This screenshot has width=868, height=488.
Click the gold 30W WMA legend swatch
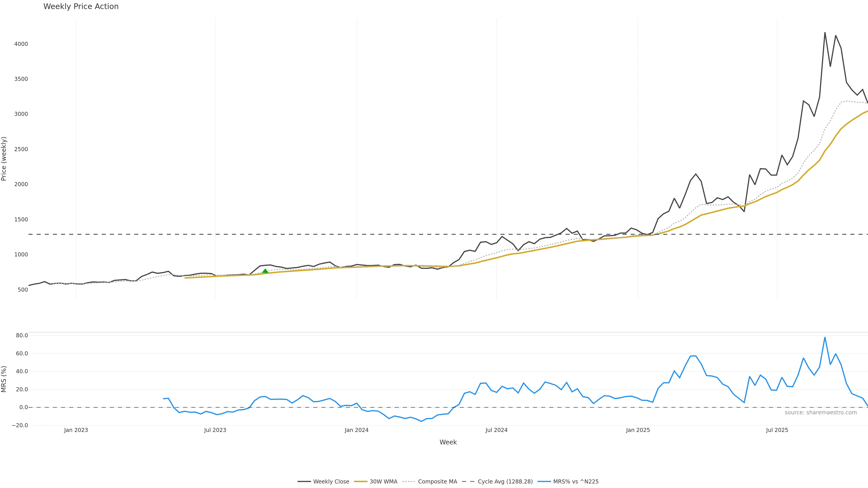click(x=361, y=482)
